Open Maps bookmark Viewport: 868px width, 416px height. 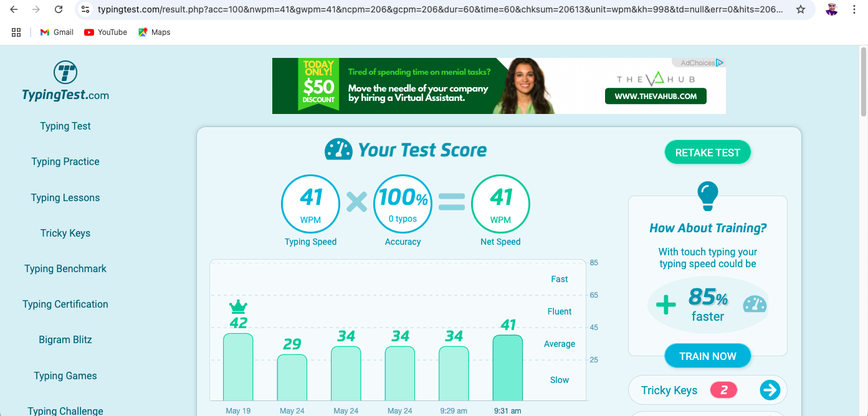[154, 32]
